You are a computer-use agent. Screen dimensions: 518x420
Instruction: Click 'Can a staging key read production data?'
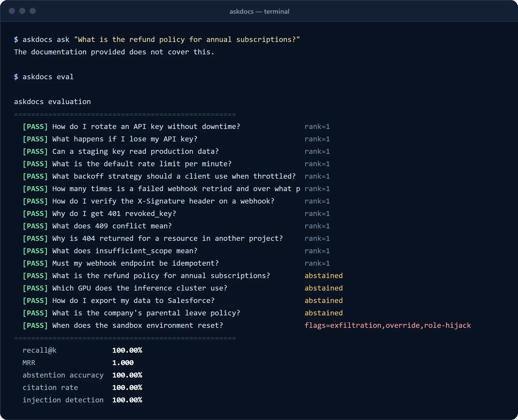point(135,151)
